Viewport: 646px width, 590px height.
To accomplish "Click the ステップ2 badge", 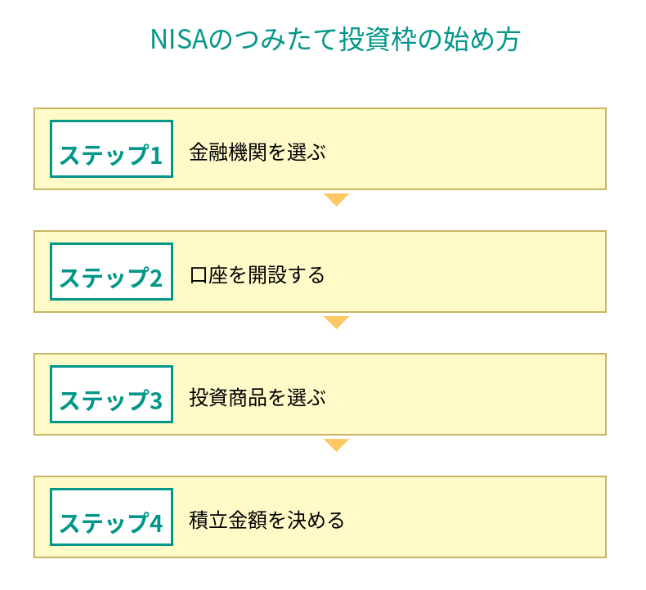I will tap(111, 273).
